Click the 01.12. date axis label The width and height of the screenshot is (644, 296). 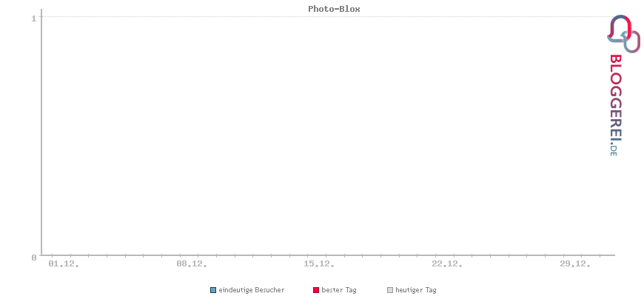tap(64, 263)
